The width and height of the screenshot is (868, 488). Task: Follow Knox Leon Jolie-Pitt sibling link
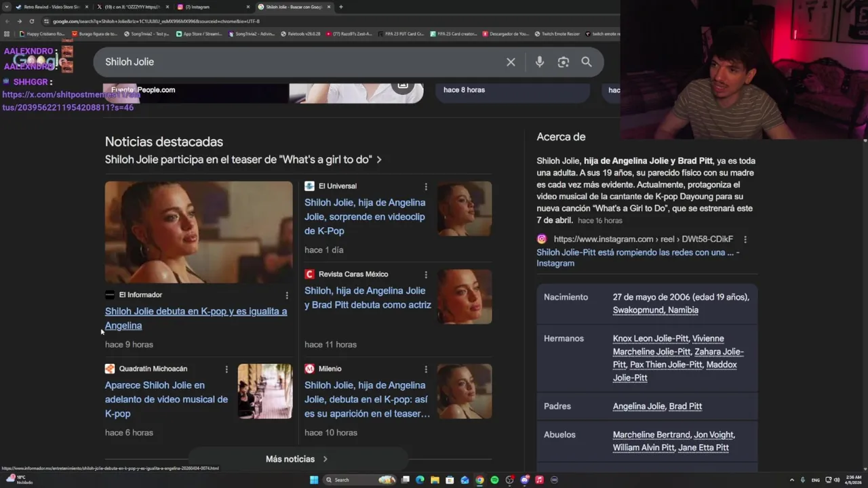(x=650, y=339)
